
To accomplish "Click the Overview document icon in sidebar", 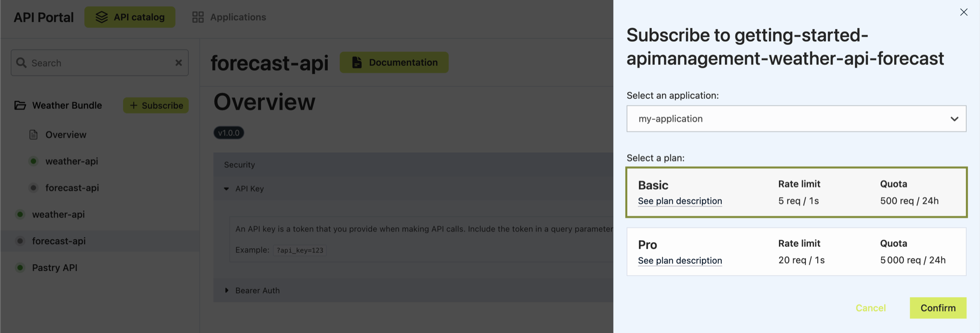I will (34, 135).
